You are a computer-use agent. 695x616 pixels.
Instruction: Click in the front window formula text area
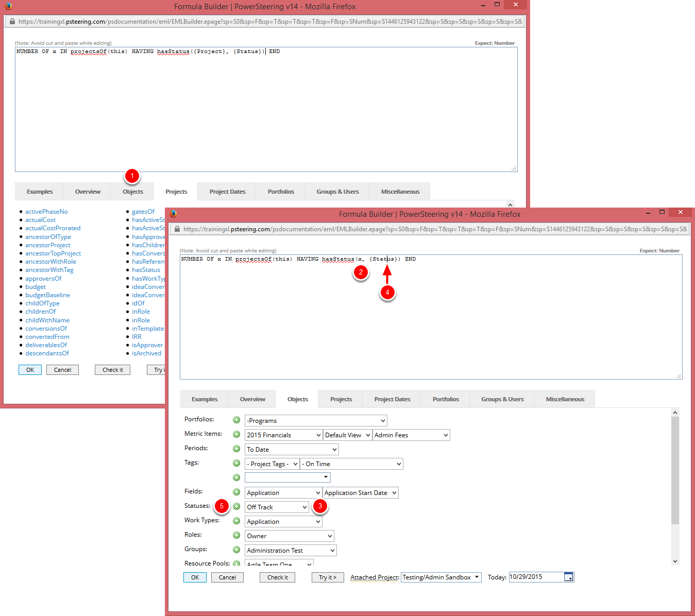431,317
